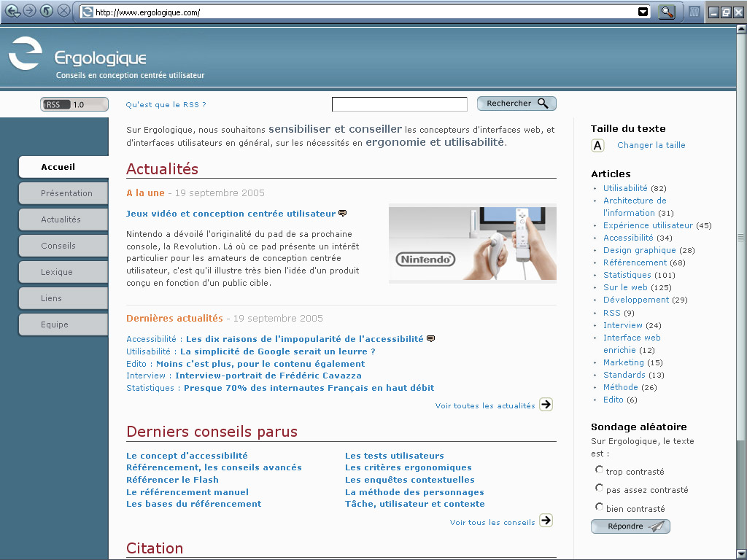The image size is (747, 560).
Task: Click the browser Back arrow button
Action: pos(12,11)
